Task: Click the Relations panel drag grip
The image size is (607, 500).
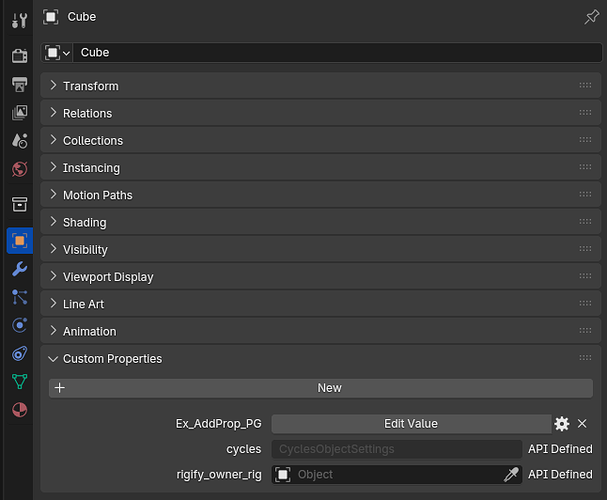Action: tap(585, 113)
